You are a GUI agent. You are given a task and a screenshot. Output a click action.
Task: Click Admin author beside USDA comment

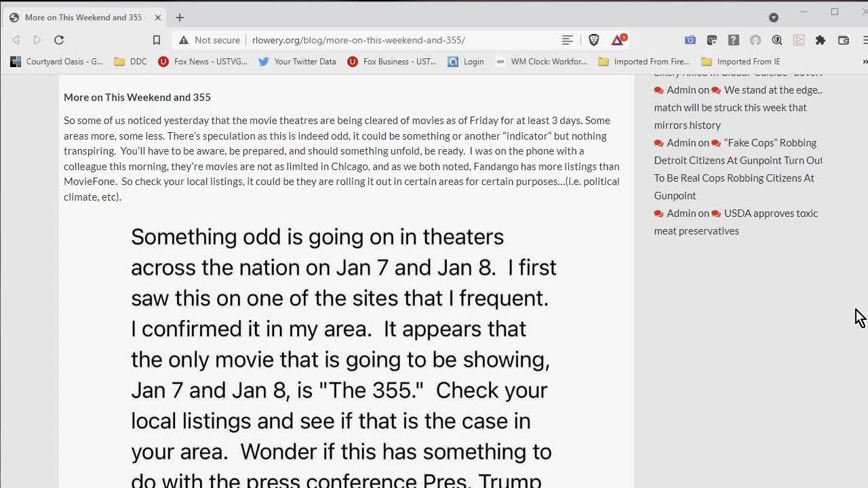pyautogui.click(x=682, y=213)
